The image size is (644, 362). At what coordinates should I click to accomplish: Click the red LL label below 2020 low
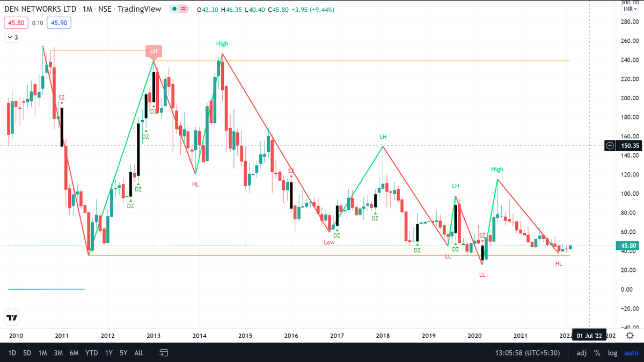click(482, 275)
